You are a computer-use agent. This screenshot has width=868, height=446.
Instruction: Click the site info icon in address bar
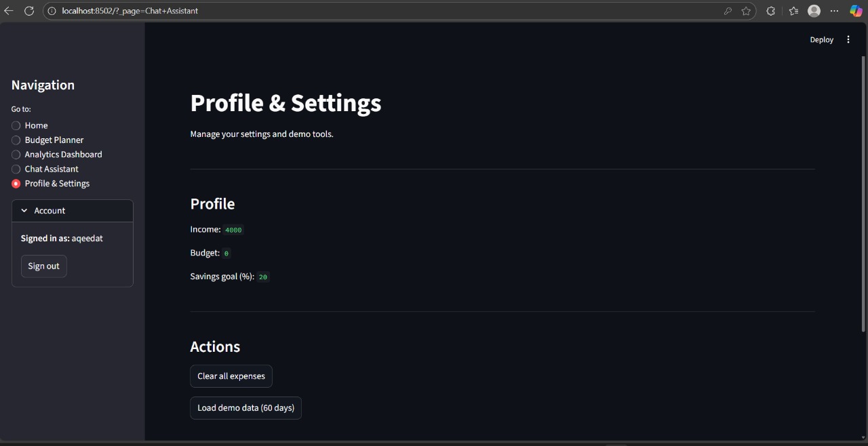coord(52,11)
